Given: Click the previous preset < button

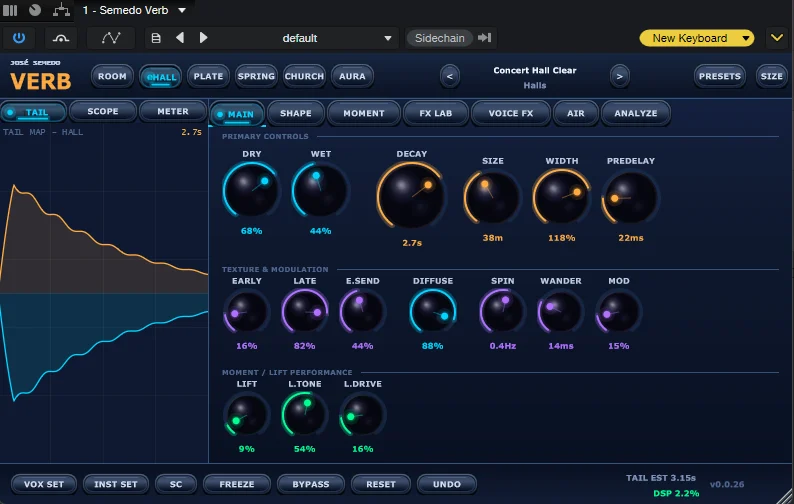Looking at the screenshot, I should (x=450, y=77).
